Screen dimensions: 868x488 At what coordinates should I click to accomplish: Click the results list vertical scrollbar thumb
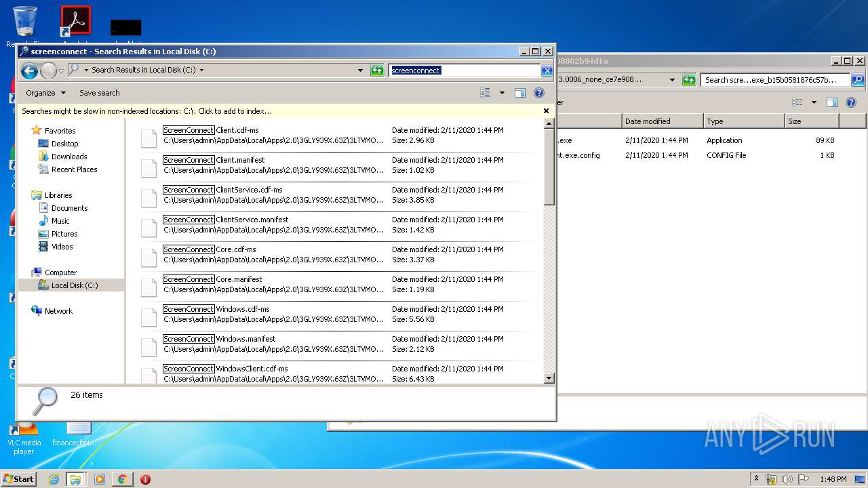[x=549, y=167]
